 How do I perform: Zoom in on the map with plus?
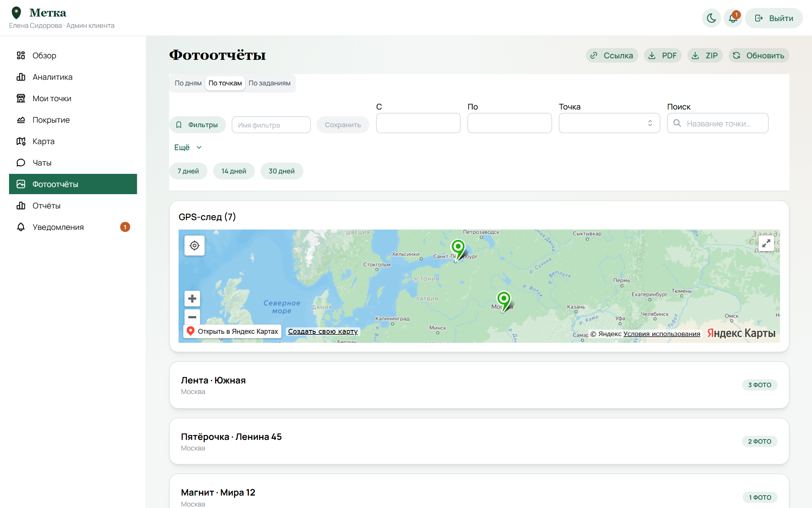[x=192, y=299]
